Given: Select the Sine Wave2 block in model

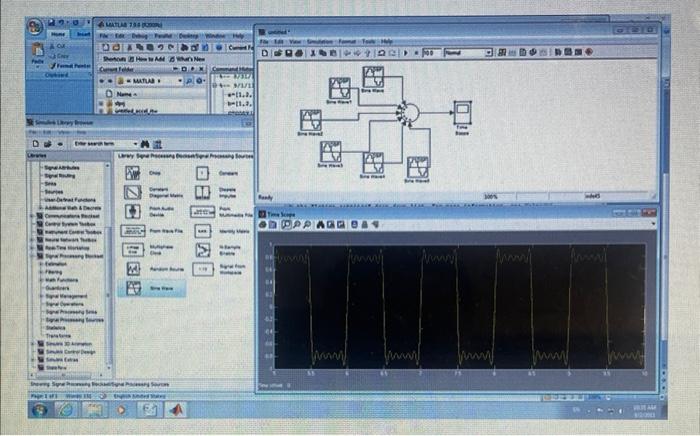Looking at the screenshot, I should [x=310, y=120].
